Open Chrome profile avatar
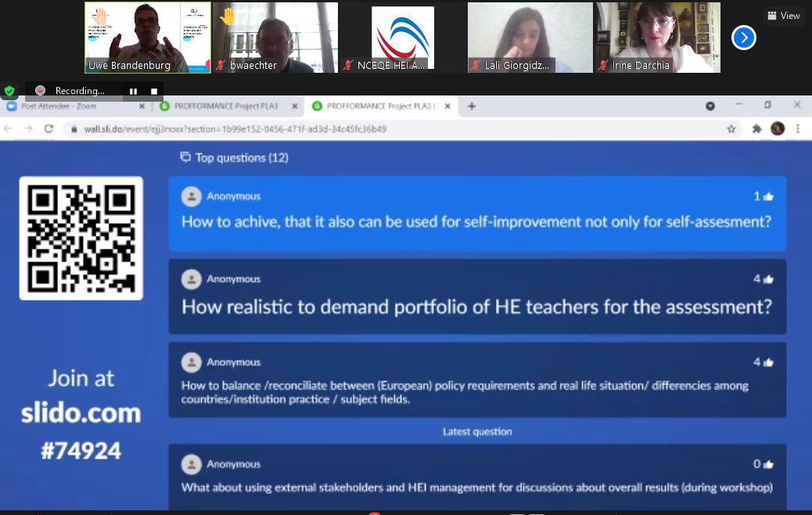The image size is (812, 515). click(x=777, y=129)
